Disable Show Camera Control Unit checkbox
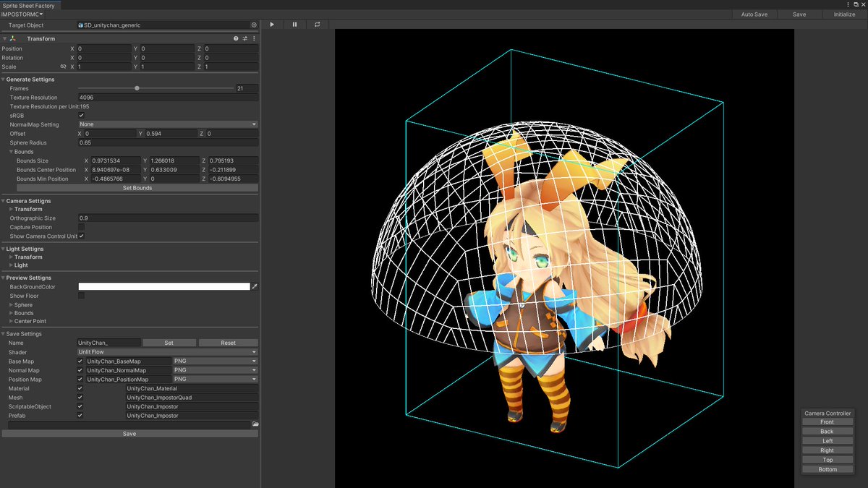The width and height of the screenshot is (868, 488). pyautogui.click(x=81, y=236)
